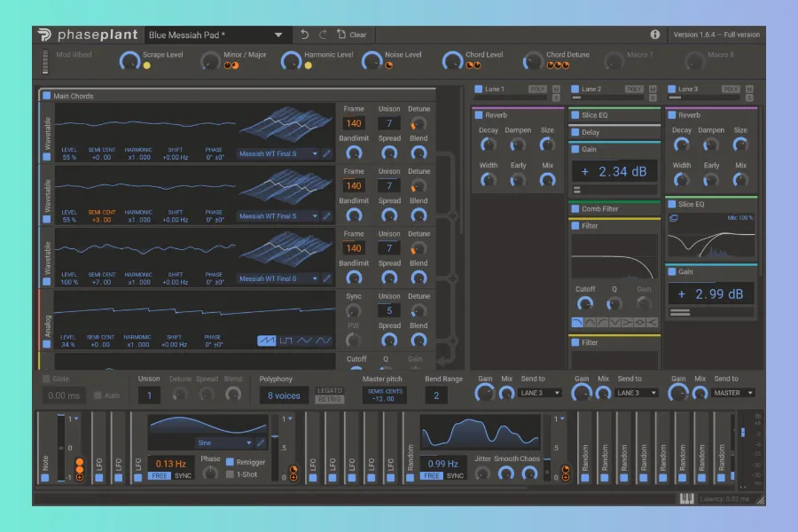This screenshot has height=532, width=798.
Task: Click the keyboard icon in status bar
Action: 685,499
